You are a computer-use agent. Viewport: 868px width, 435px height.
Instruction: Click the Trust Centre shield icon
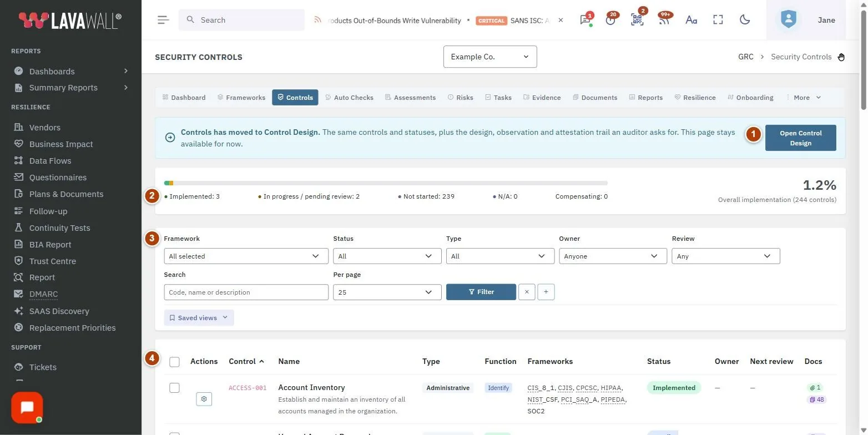19,261
